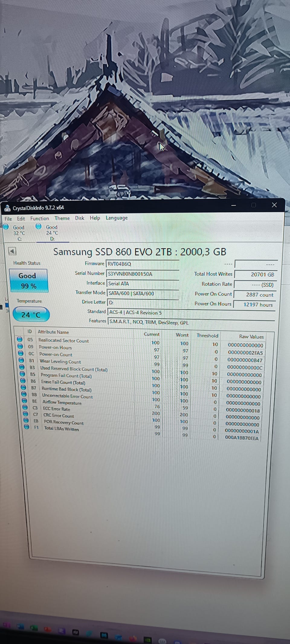
Task: Open the Function menu
Action: click(39, 218)
